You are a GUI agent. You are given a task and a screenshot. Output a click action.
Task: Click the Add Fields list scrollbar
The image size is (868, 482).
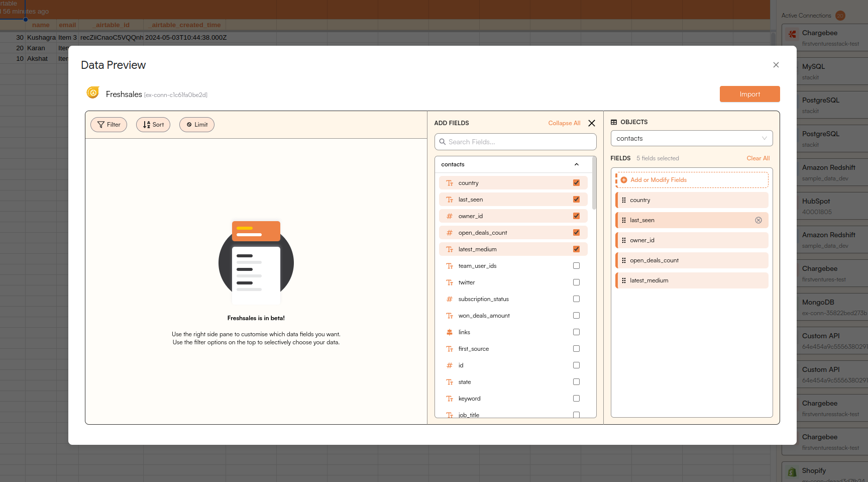(594, 183)
